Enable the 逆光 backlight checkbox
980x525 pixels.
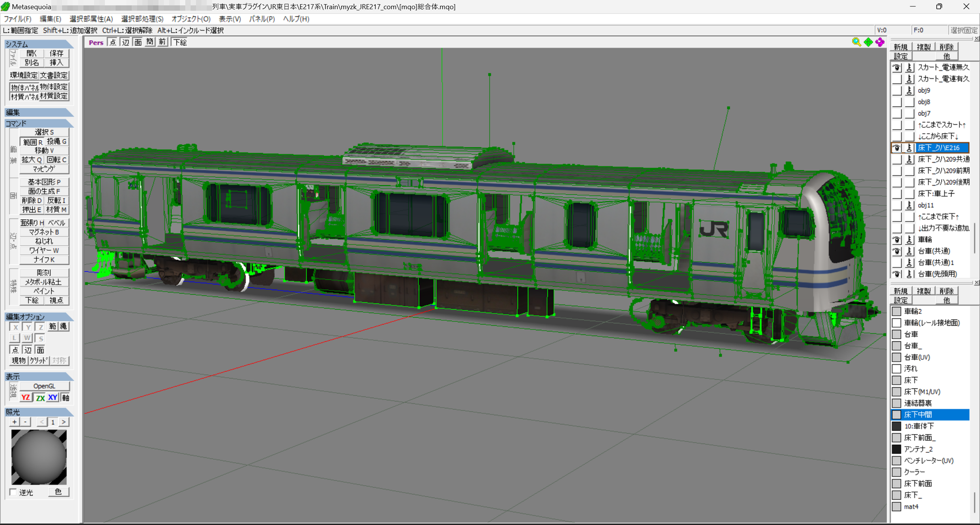click(13, 492)
